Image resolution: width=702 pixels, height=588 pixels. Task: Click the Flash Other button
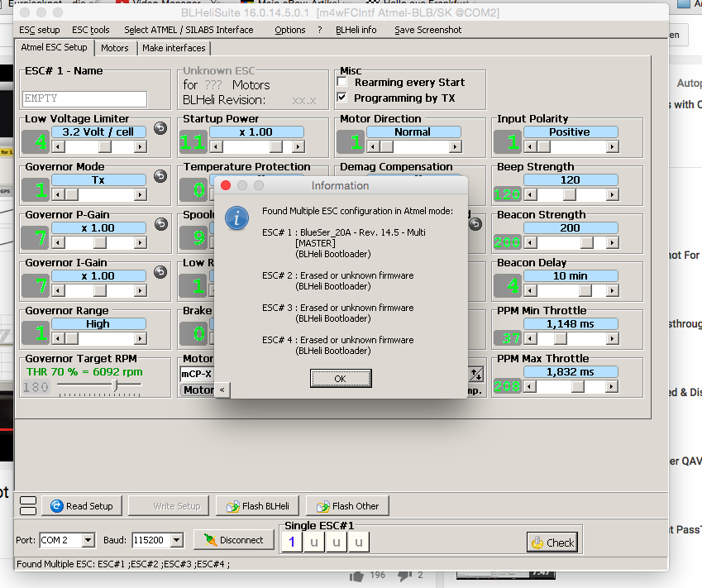point(347,506)
